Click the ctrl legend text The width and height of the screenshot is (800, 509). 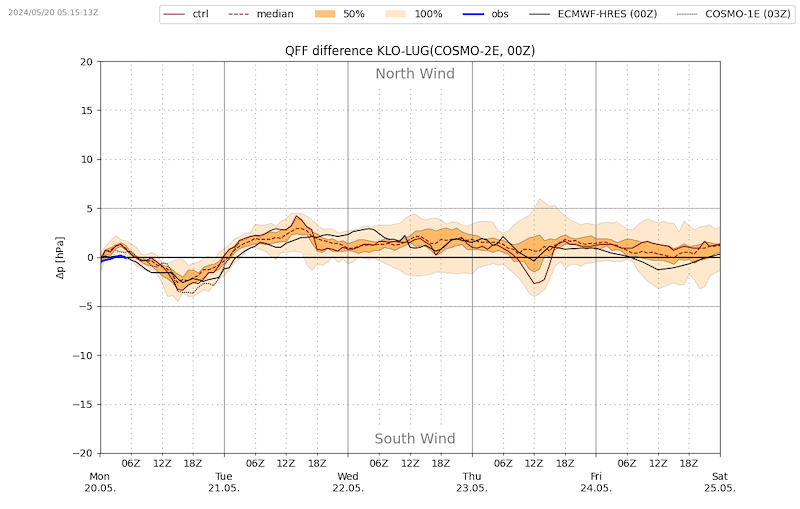201,14
